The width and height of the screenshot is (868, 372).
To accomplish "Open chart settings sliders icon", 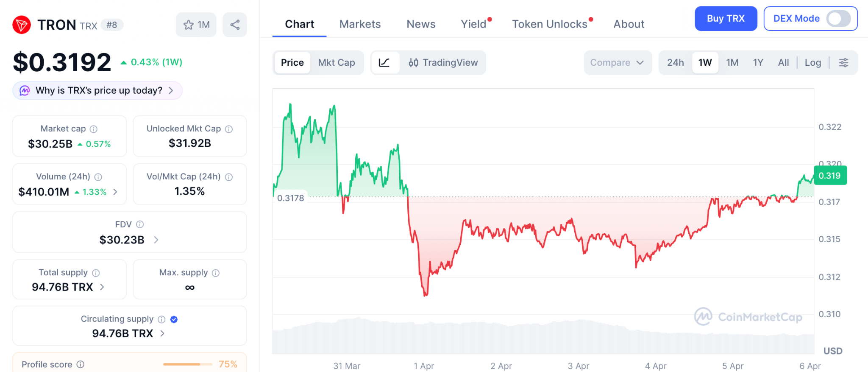I will coord(843,63).
